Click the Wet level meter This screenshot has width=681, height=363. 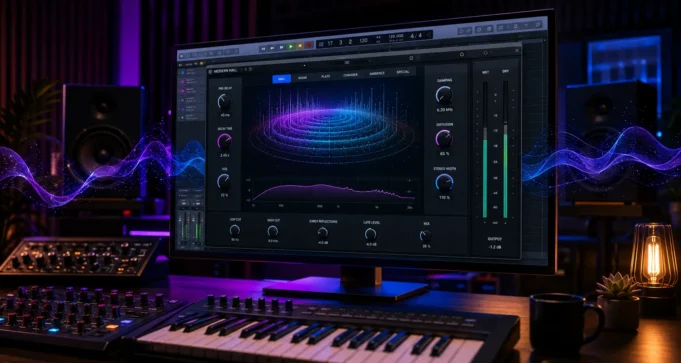click(485, 149)
